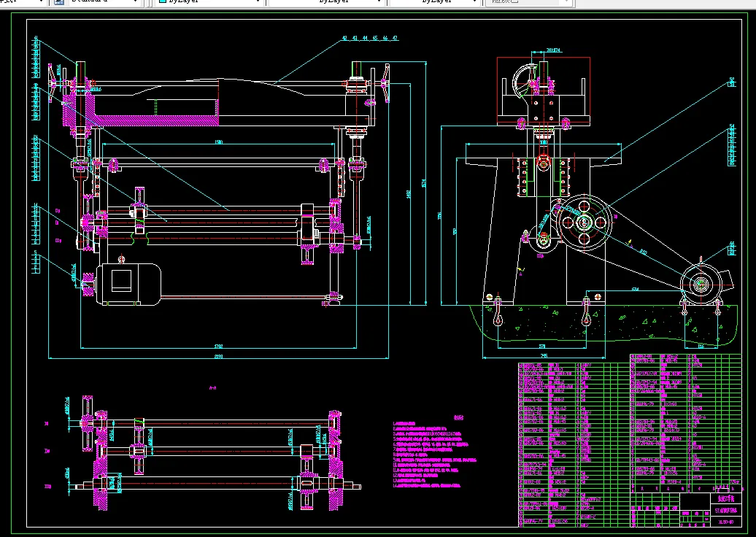Click the right handwheel on front view
Image resolution: width=756 pixels, height=537 pixels.
tap(385, 83)
